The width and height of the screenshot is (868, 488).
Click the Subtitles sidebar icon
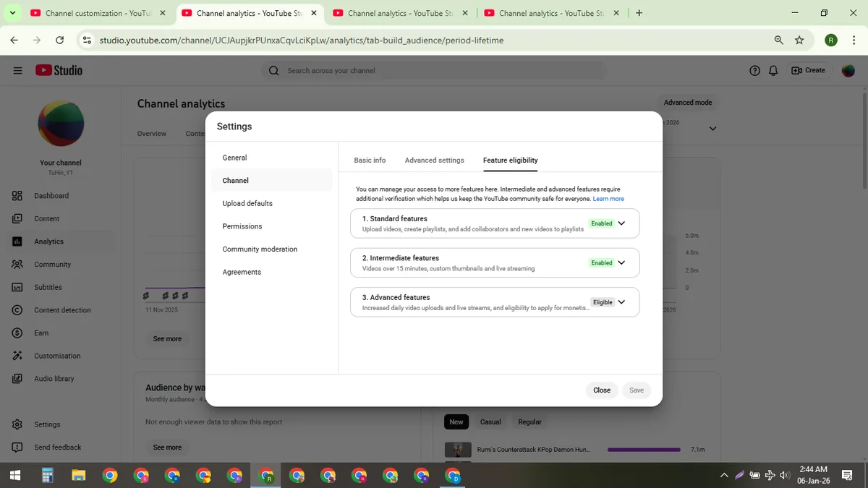[17, 287]
